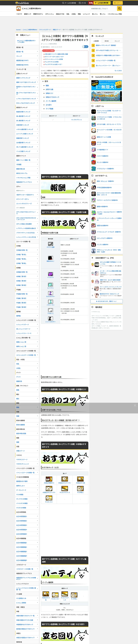The height and width of the screenshot is (644, 138).
Task: Expand 無属性対策ランキング sidebar item
Action: (27, 112)
